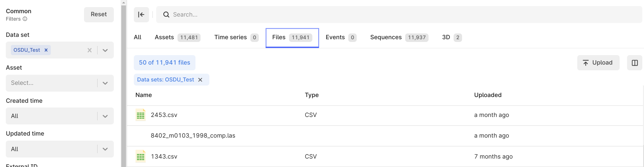Remove the OSDU_Test tag in the Data set field
The width and height of the screenshot is (644, 167).
point(46,50)
